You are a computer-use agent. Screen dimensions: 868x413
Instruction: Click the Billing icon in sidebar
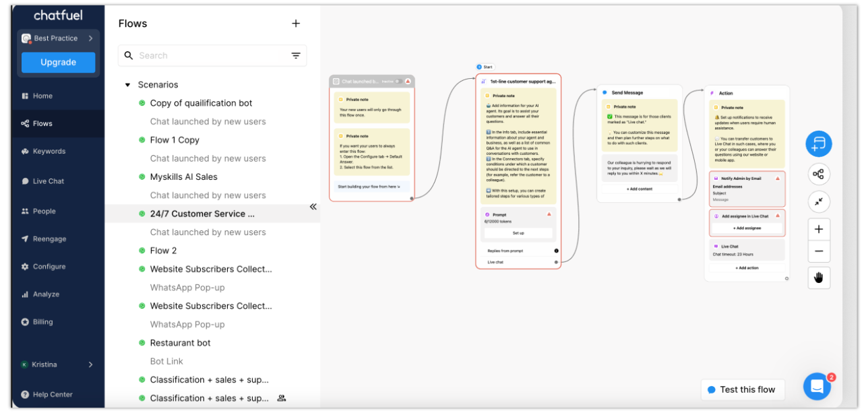(x=25, y=322)
